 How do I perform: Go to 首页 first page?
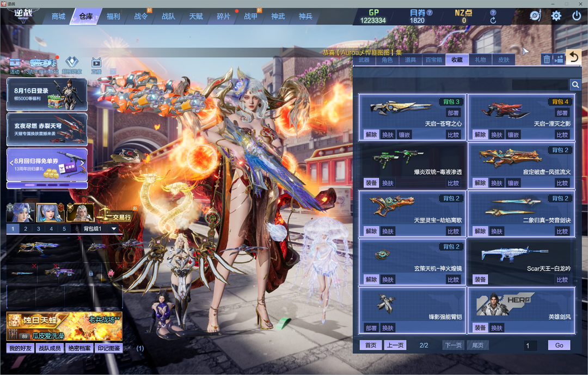click(x=371, y=346)
